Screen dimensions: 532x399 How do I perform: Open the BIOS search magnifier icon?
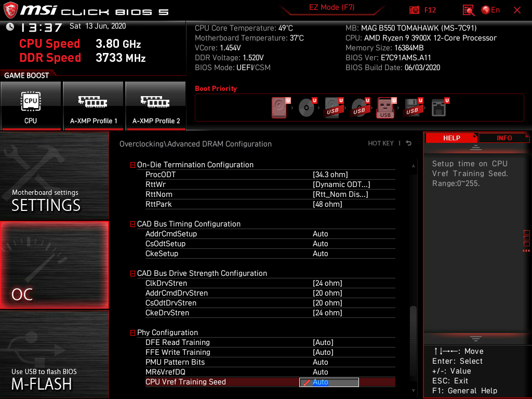click(x=468, y=10)
